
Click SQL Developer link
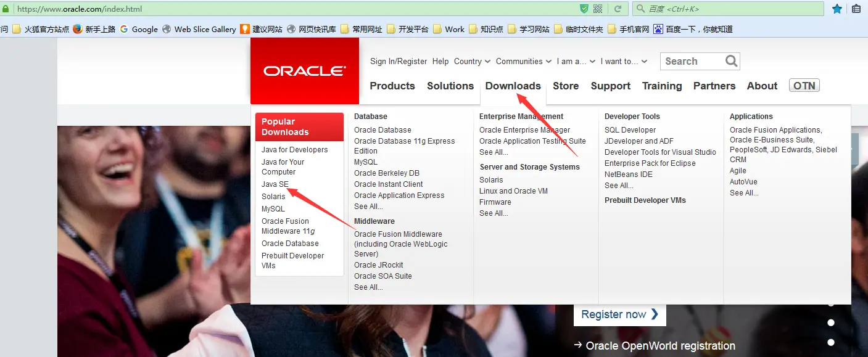pyautogui.click(x=630, y=130)
